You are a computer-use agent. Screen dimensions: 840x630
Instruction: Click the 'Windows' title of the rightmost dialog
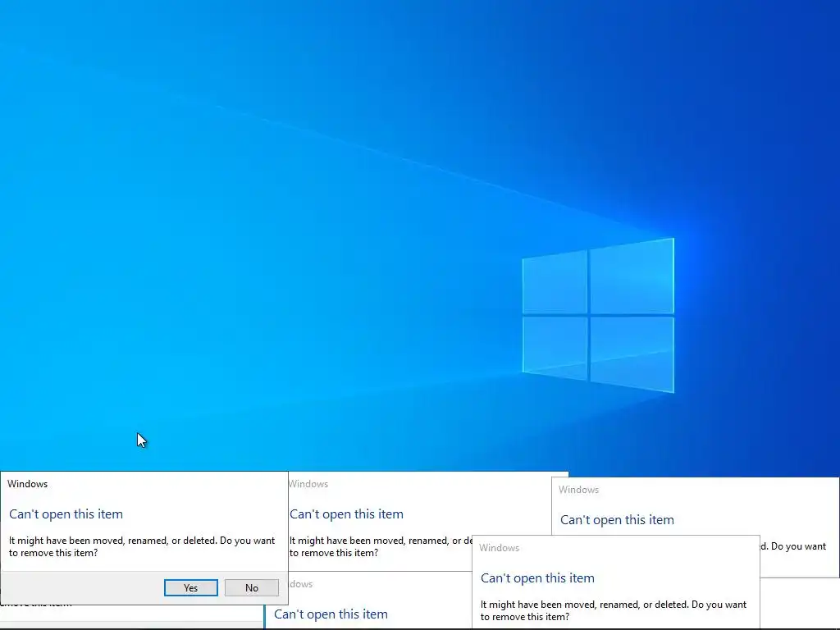(x=578, y=490)
